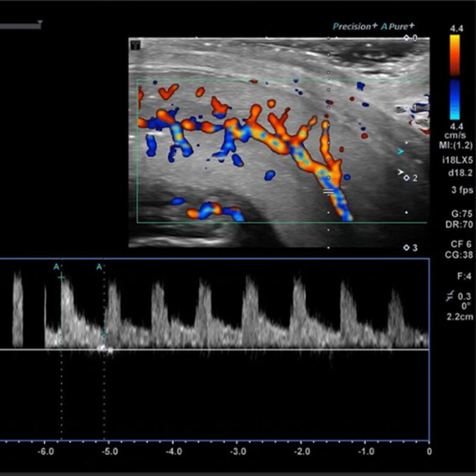Click the depth scale diamond at 3

pyautogui.click(x=407, y=248)
